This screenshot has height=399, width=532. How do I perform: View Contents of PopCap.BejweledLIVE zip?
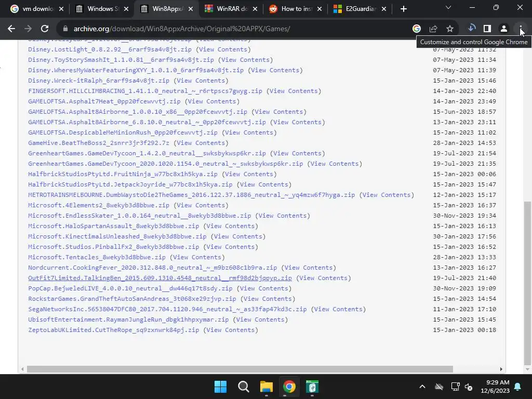[x=264, y=288]
